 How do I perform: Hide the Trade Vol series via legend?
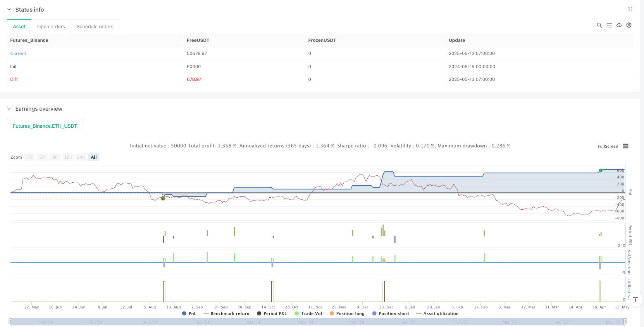(x=308, y=313)
